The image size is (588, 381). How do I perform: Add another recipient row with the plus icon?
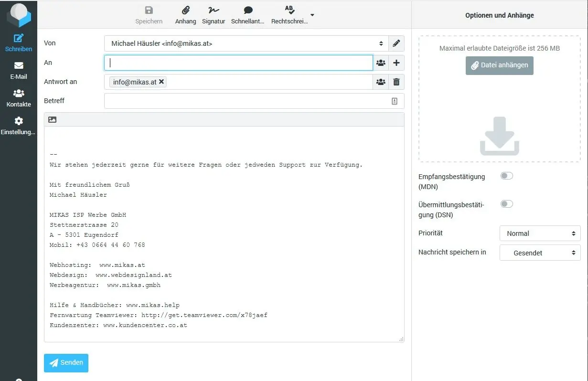point(396,63)
